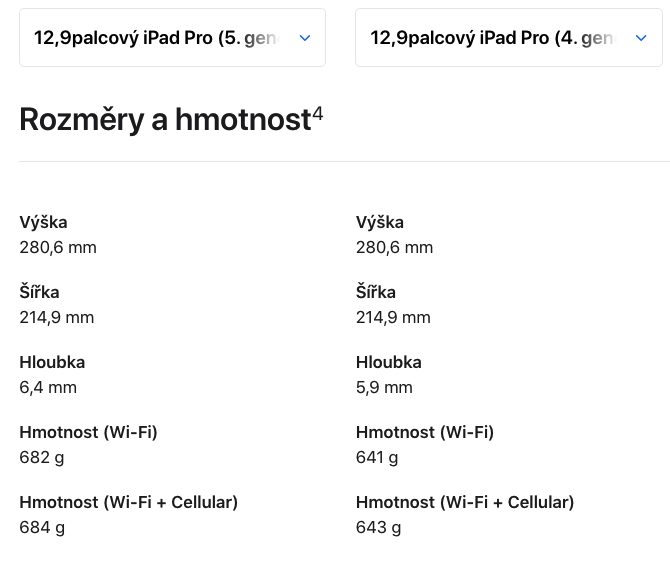This screenshot has height=577, width=670.
Task: Click the chevron arrow in the 4th-generation selector
Action: point(641,38)
